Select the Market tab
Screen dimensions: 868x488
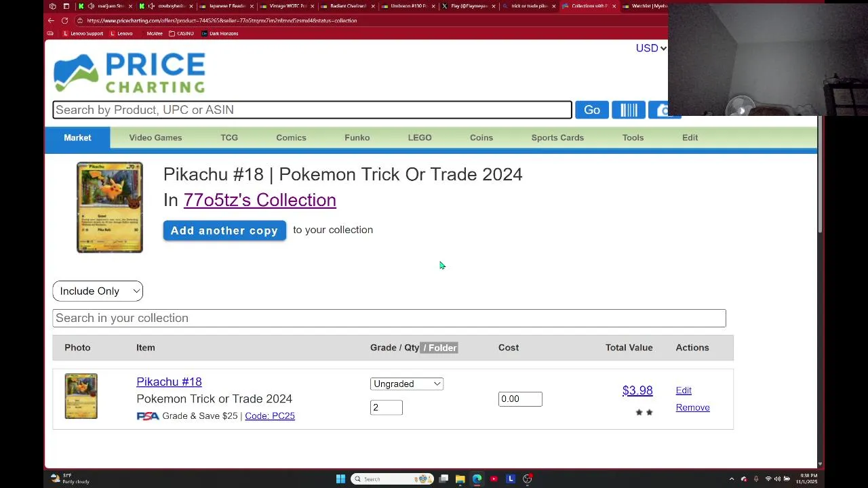pyautogui.click(x=77, y=138)
